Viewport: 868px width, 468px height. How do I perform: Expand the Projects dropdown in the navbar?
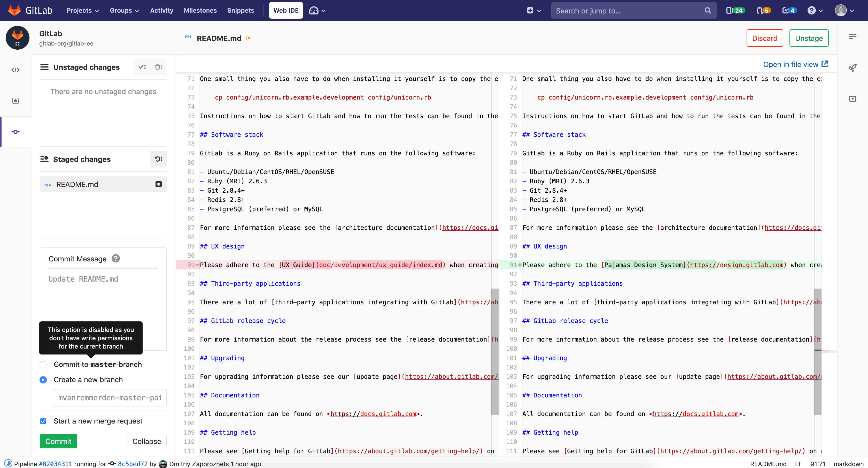click(x=83, y=10)
